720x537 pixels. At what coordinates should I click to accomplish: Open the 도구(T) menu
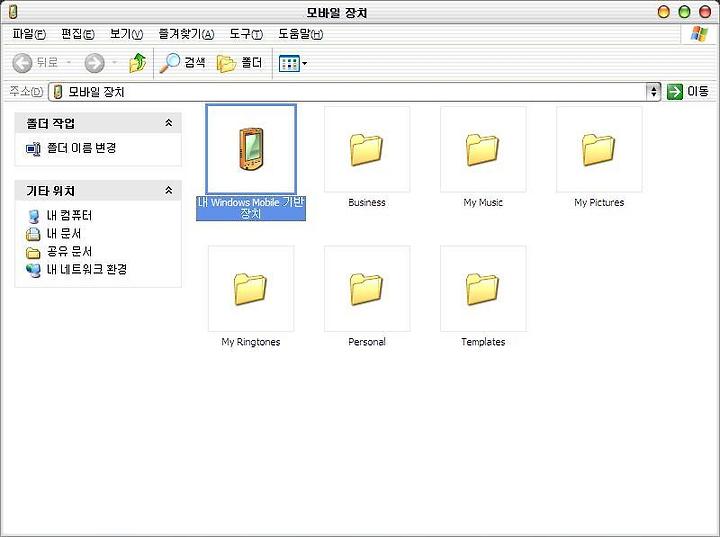[246, 34]
